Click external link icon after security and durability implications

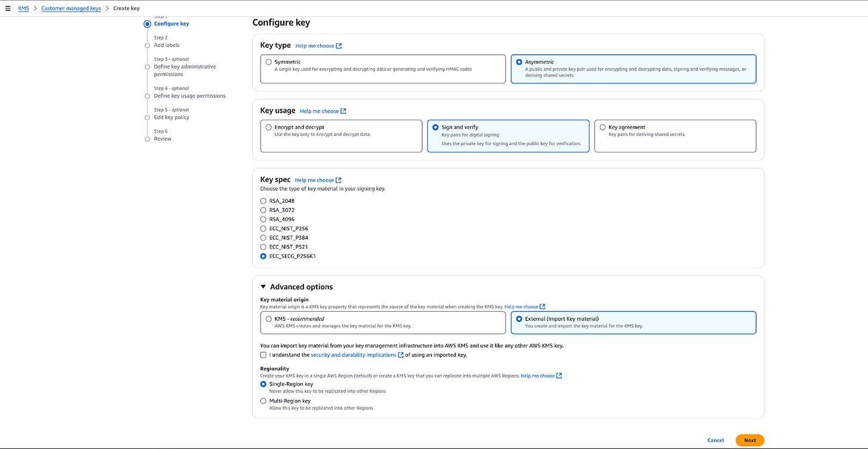401,355
